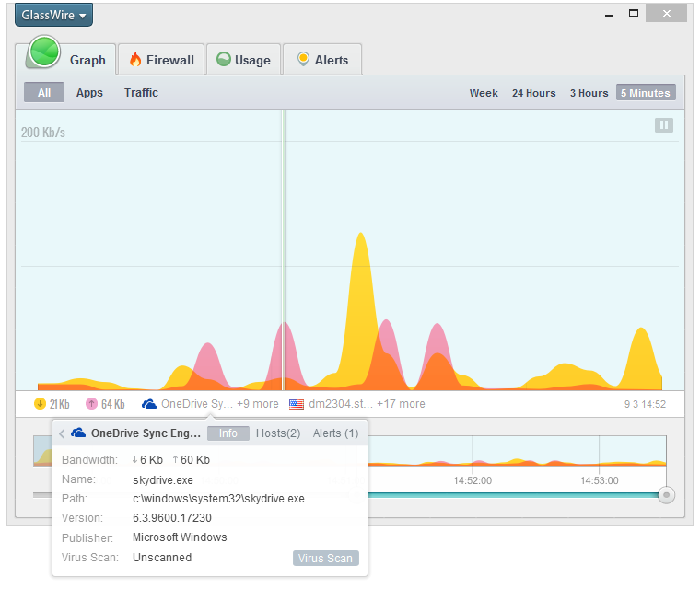
Task: Open the GlassWire dropdown menu
Action: (x=53, y=15)
